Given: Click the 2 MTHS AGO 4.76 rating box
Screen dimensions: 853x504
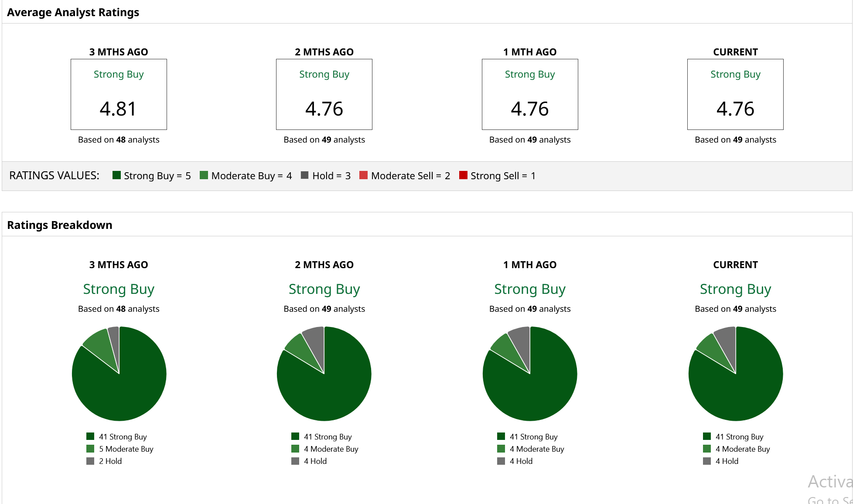Looking at the screenshot, I should click(324, 94).
